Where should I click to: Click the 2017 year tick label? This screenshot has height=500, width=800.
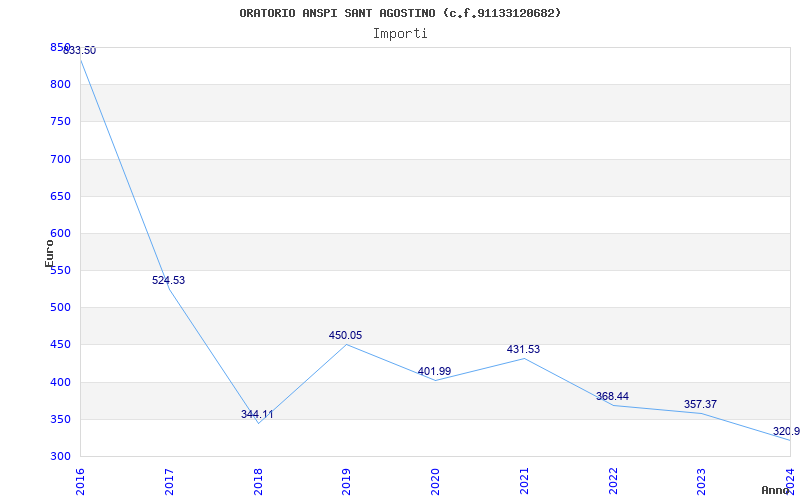(169, 481)
